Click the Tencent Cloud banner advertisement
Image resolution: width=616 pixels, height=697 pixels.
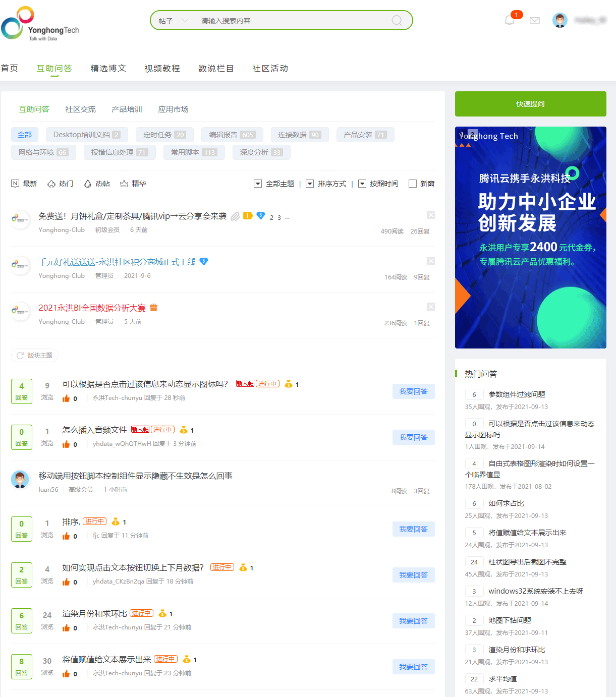tap(530, 237)
